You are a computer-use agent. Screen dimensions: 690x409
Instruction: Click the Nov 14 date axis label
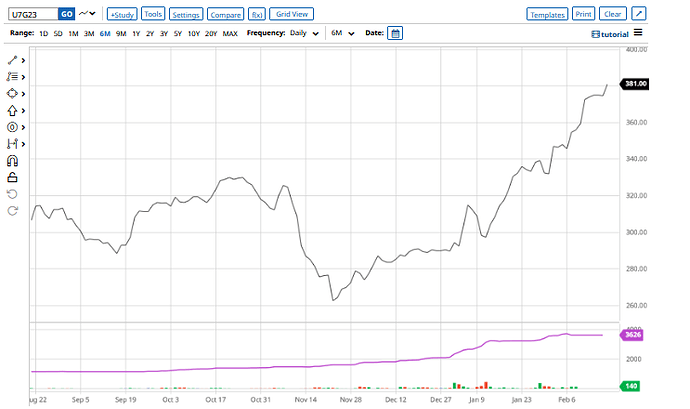305,400
